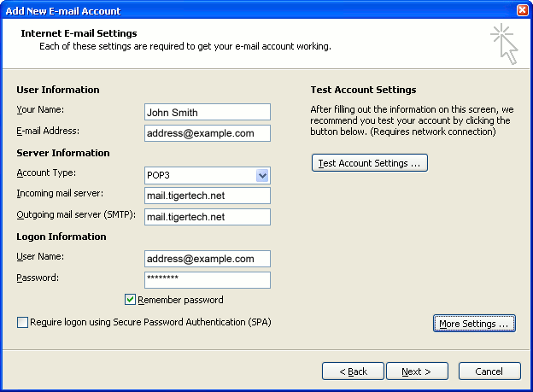Screen dimensions: 533x392
Task: Focus the User Name input box
Action: pyautogui.click(x=207, y=259)
